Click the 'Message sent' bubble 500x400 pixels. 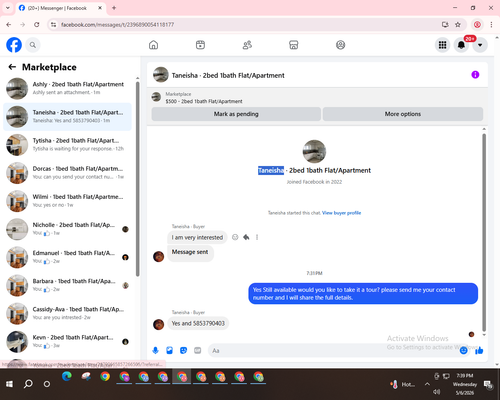(x=190, y=252)
